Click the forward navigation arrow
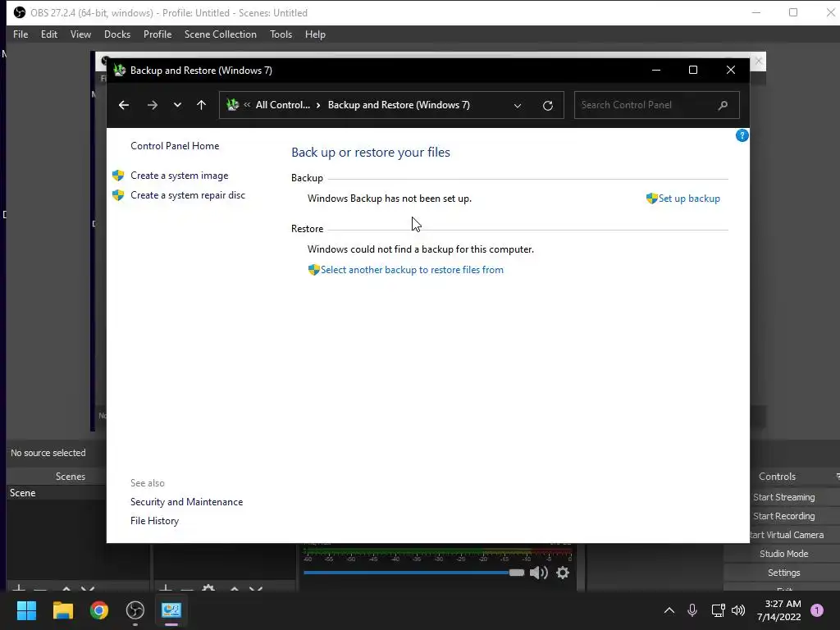 (x=152, y=105)
